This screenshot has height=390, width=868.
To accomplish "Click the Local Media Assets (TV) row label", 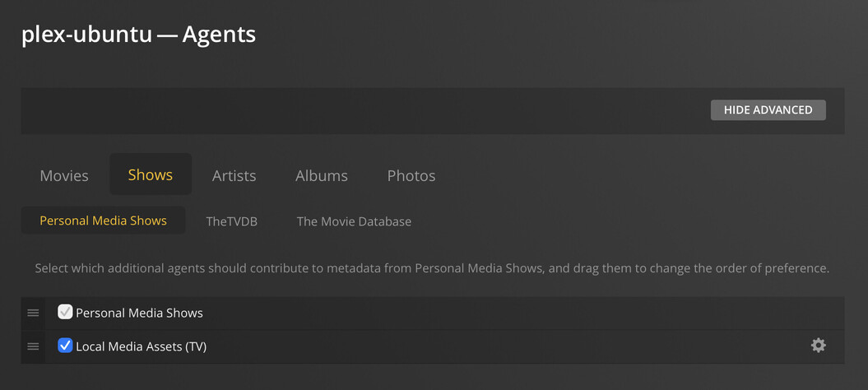I will (x=141, y=346).
